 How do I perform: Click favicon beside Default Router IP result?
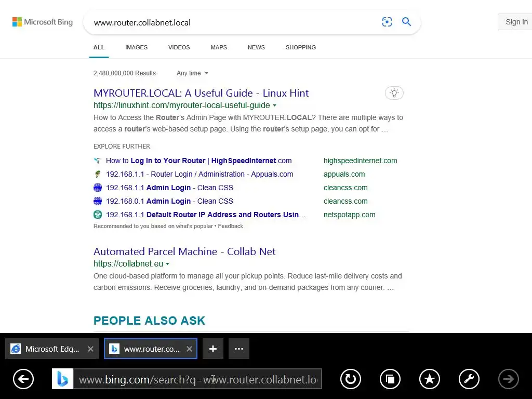pos(98,215)
